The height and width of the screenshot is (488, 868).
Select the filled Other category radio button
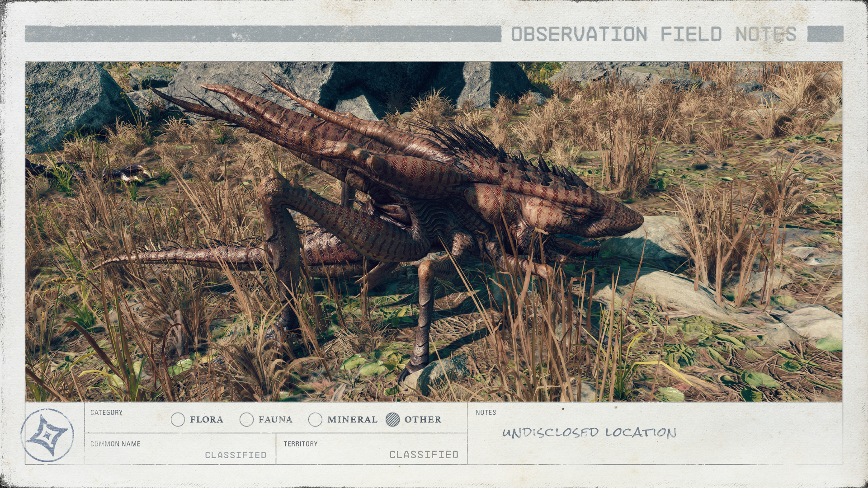[x=393, y=420]
